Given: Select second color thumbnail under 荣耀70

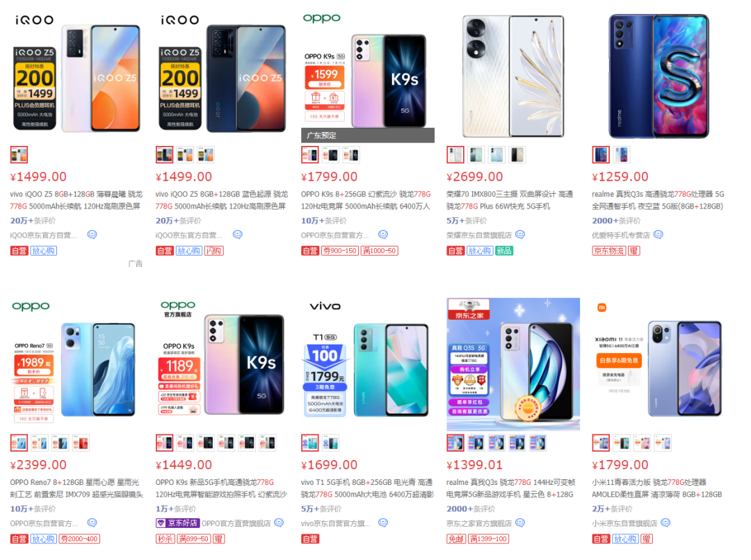Looking at the screenshot, I should (476, 155).
